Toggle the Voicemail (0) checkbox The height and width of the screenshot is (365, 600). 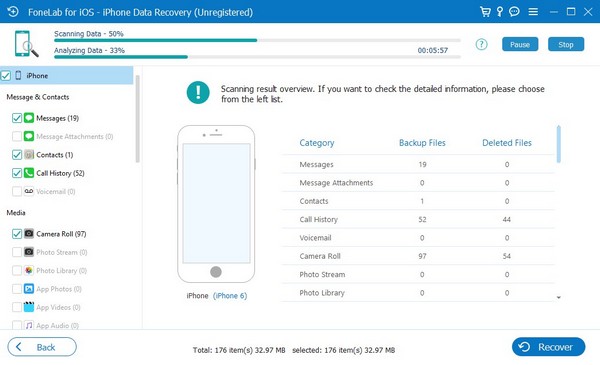[16, 191]
